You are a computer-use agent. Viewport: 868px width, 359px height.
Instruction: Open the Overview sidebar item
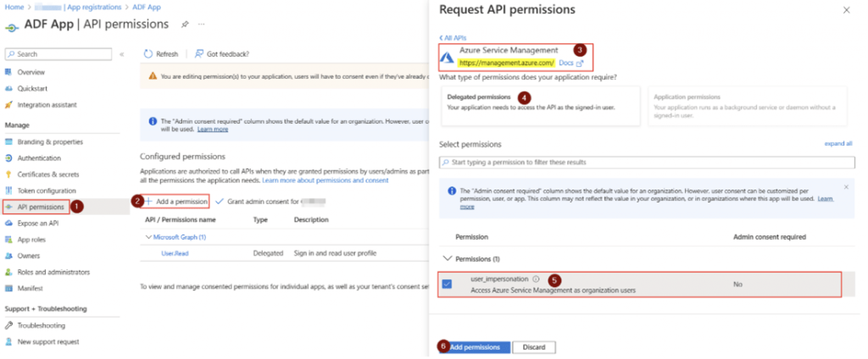click(31, 73)
